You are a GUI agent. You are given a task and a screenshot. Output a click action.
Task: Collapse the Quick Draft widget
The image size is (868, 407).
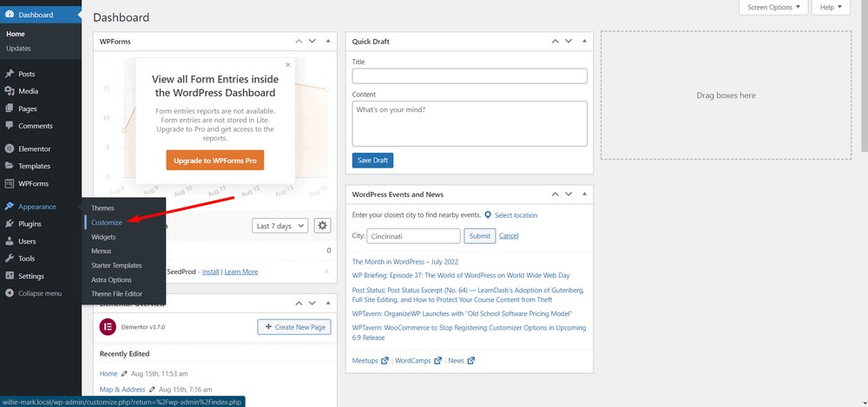pyautogui.click(x=582, y=41)
